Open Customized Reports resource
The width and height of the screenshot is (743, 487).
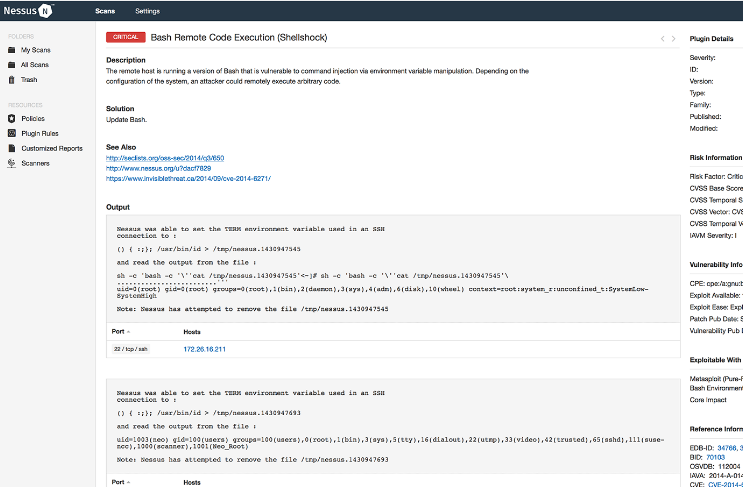pos(52,148)
